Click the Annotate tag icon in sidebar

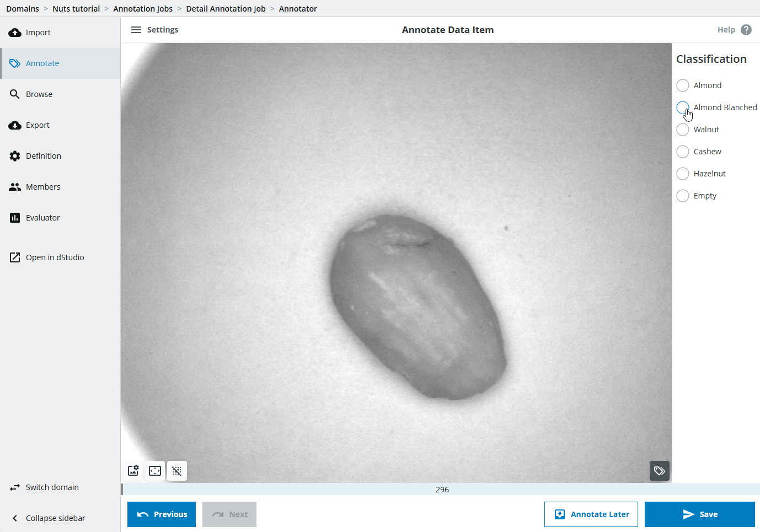tap(15, 63)
